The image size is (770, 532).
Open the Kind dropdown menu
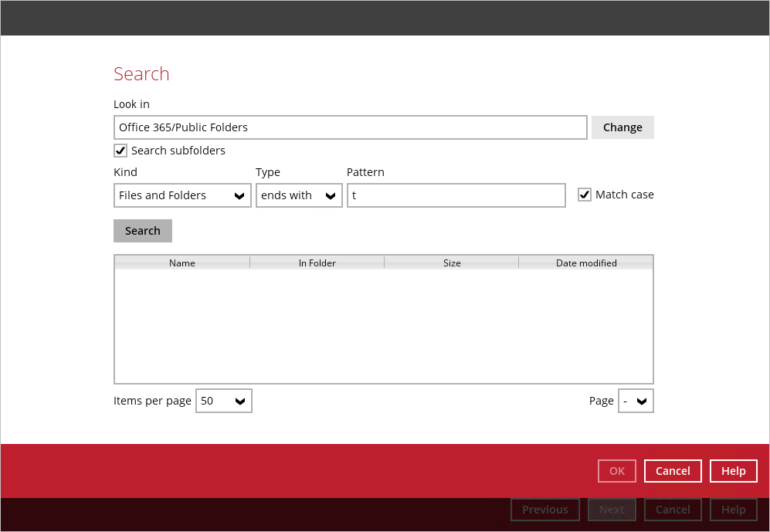point(182,195)
